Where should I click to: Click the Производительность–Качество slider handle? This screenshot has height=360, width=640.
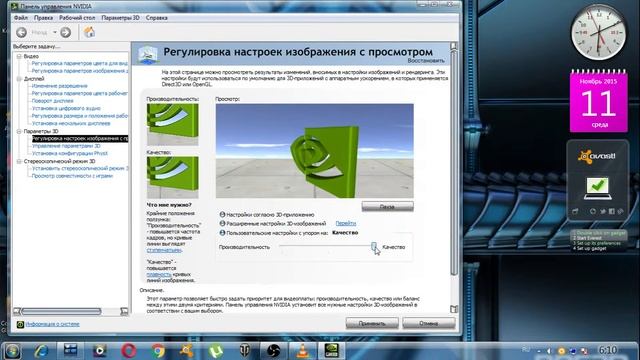(x=374, y=246)
